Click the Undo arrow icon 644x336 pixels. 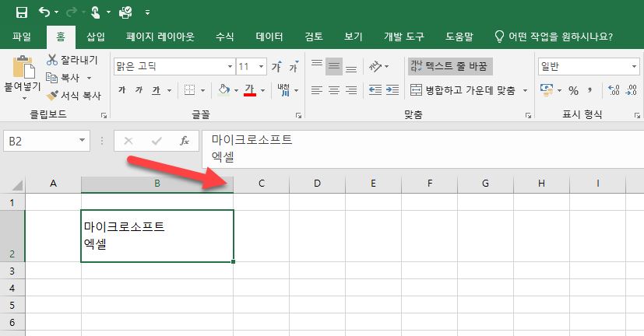pos(44,12)
